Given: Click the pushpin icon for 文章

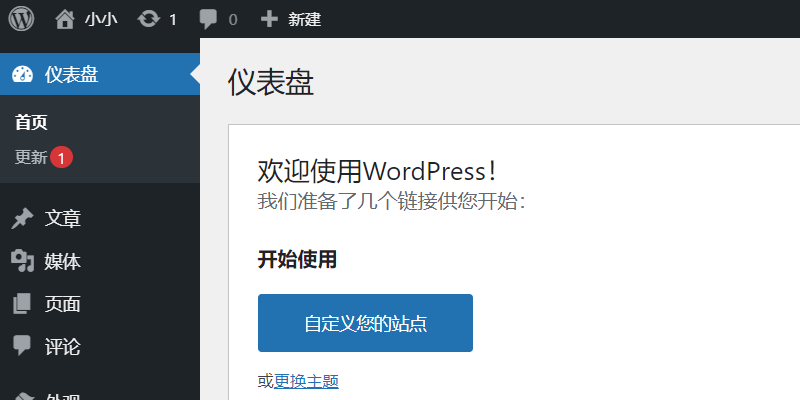Looking at the screenshot, I should [x=22, y=219].
